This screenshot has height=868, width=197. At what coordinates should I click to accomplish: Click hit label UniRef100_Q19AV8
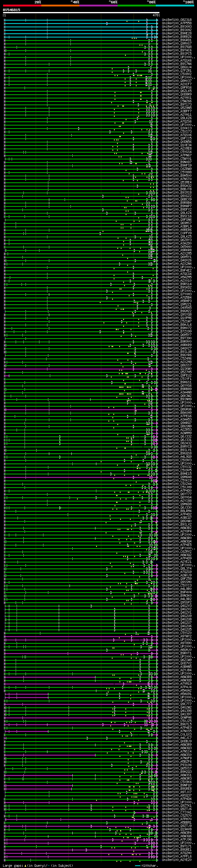pyautogui.click(x=177, y=829)
